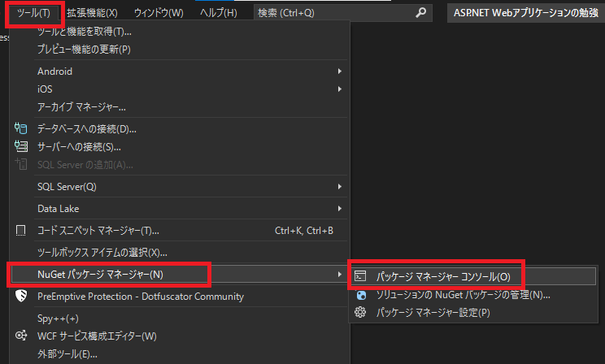Screen dimensions: 605x364
Task: Select the Android menu entry
Action: (x=54, y=71)
